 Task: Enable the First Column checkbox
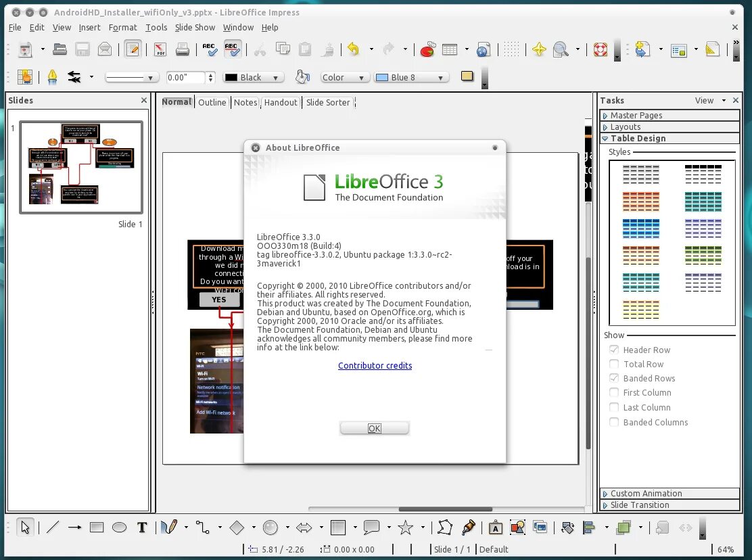614,392
